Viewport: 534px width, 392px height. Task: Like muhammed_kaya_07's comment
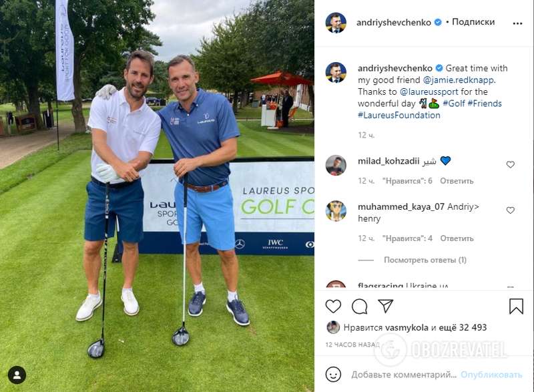pyautogui.click(x=510, y=210)
